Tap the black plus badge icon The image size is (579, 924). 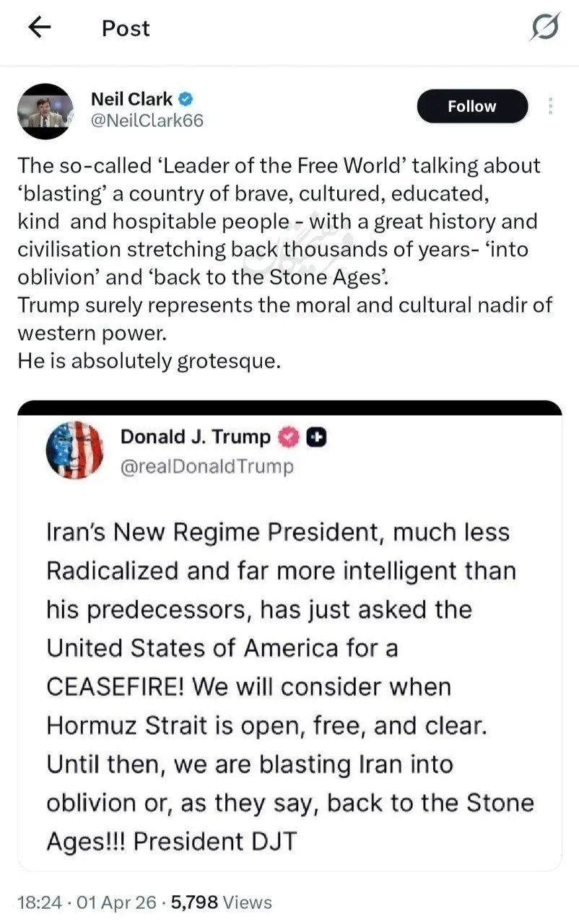(316, 437)
